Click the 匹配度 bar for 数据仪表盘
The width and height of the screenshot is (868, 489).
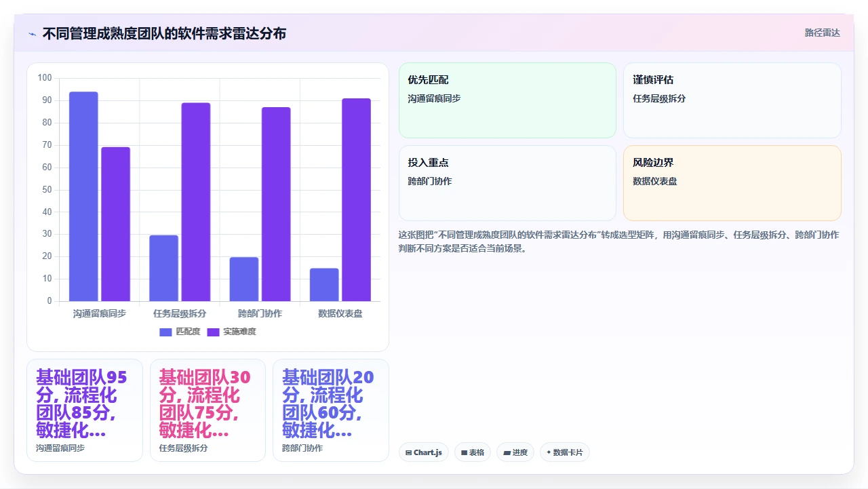click(x=324, y=285)
